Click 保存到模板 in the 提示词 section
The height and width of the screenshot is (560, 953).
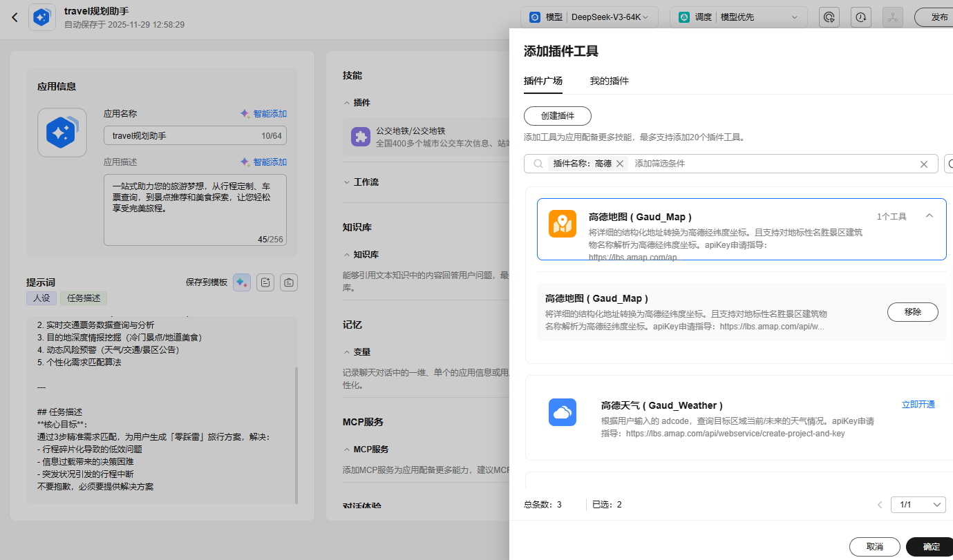tap(207, 282)
